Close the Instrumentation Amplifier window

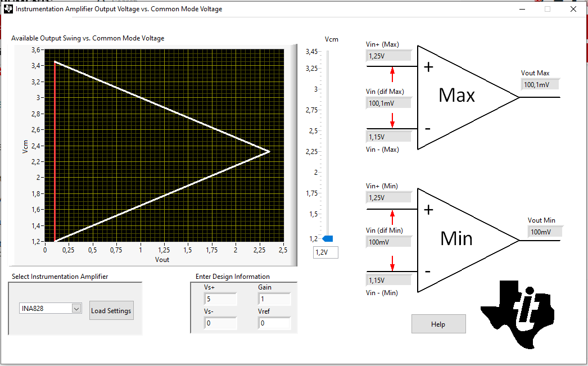click(x=573, y=9)
